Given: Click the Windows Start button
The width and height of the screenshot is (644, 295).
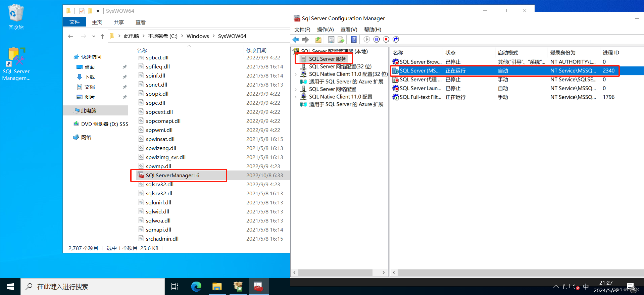Looking at the screenshot, I should click(x=10, y=287).
